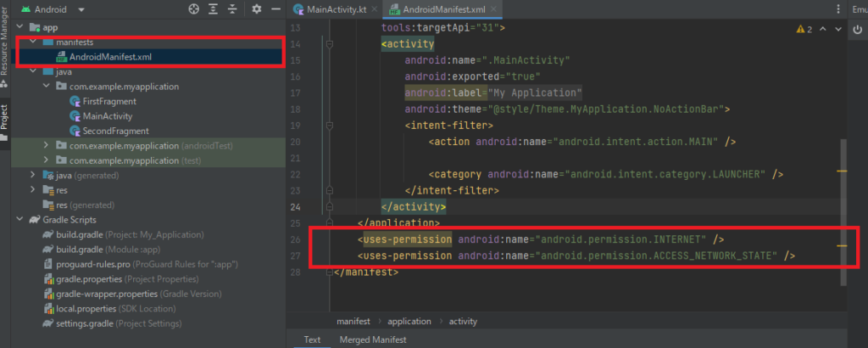The height and width of the screenshot is (348, 868).
Task: Open the Android project view dropdown
Action: [x=58, y=9]
